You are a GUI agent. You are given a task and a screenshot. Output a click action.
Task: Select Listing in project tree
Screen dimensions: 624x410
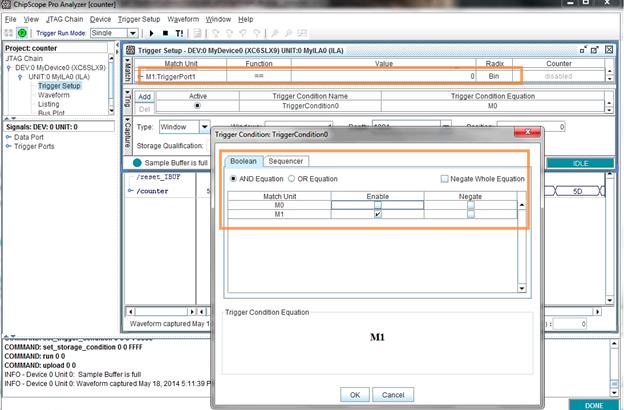click(x=49, y=104)
